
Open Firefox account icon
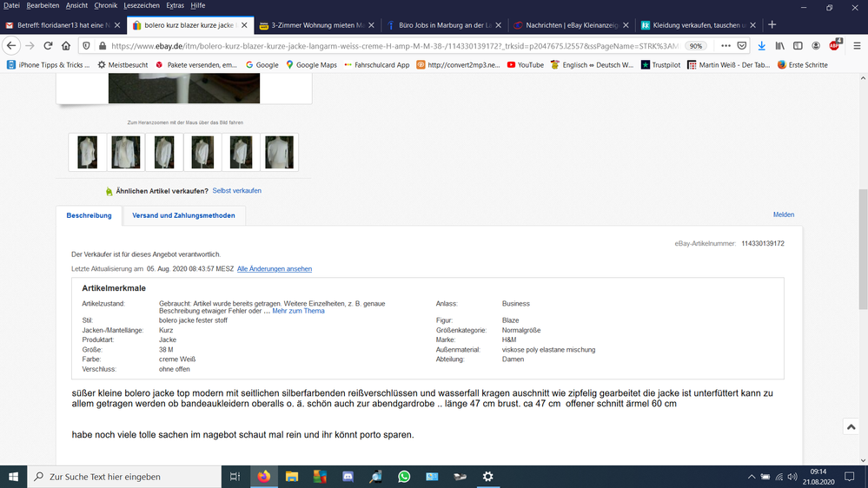tap(816, 46)
